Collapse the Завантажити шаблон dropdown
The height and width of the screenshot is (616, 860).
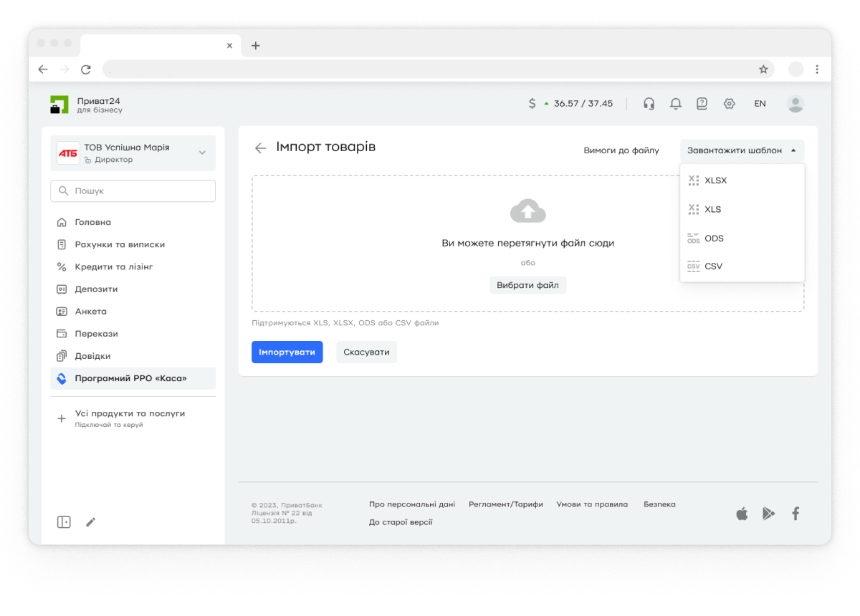pos(742,151)
